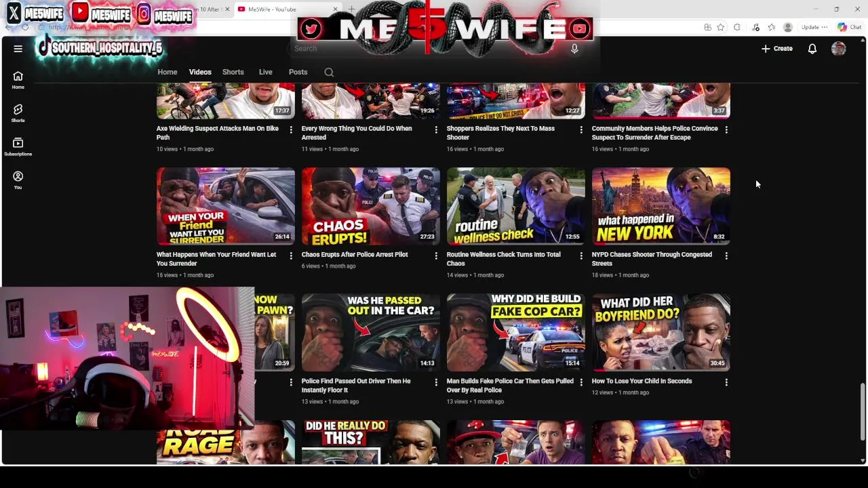Click the channel search magnifier icon
The image size is (868, 488).
329,72
